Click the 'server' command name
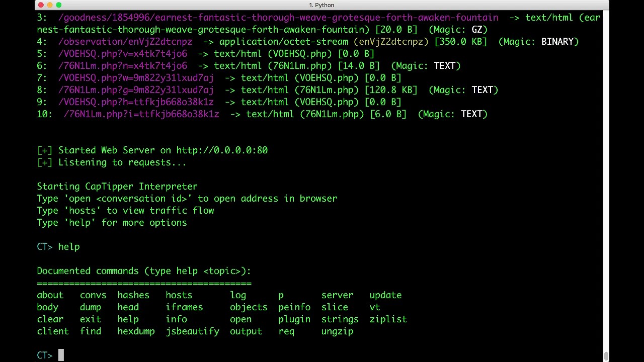This screenshot has height=362, width=644. (x=337, y=295)
